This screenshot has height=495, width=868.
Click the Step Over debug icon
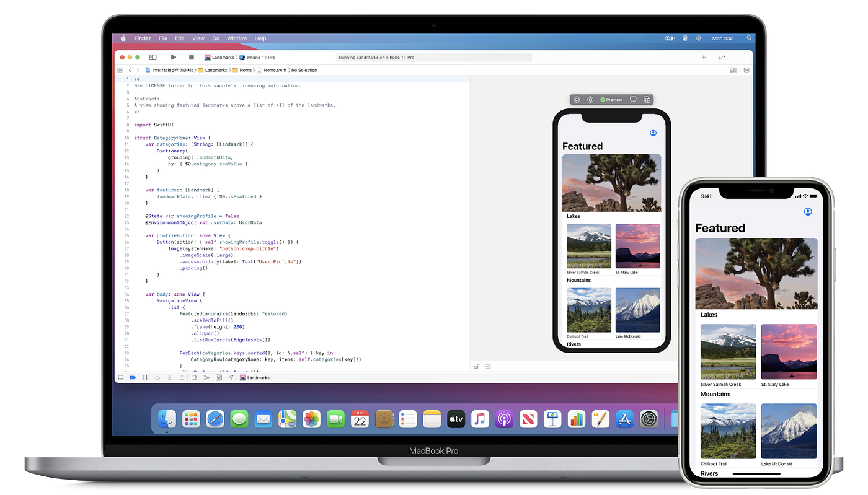pos(157,377)
